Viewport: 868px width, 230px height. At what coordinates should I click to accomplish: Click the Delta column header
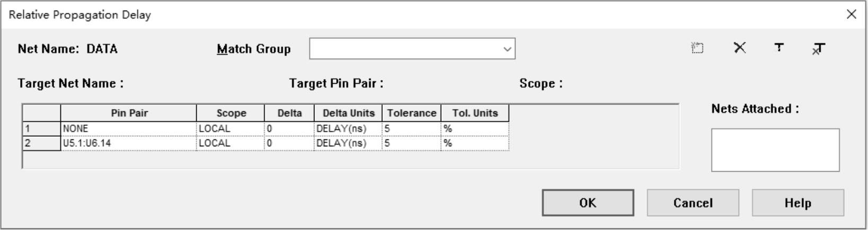tap(290, 113)
